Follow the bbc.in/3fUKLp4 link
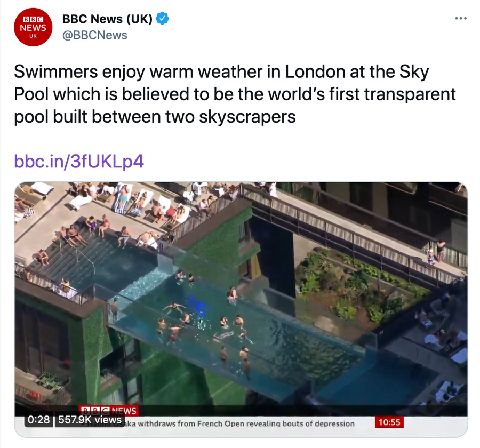Viewport: 480px width, 448px height. [x=79, y=161]
